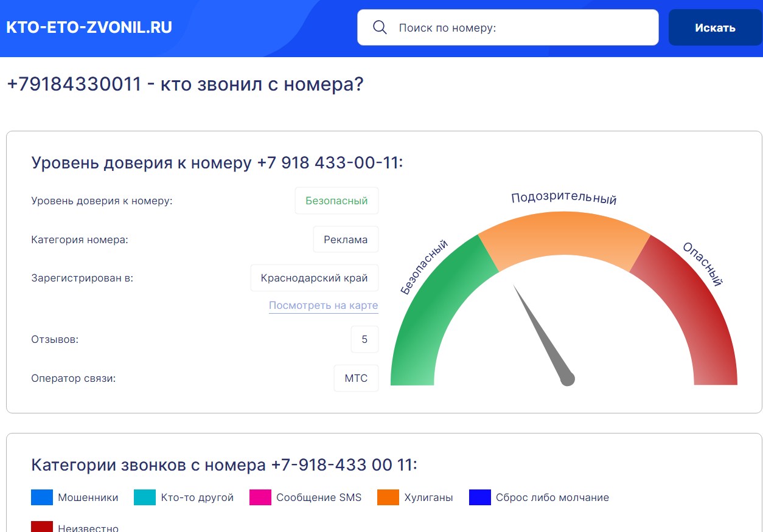Click the 'Отзывов:' label
The width and height of the screenshot is (763, 532).
(x=55, y=339)
